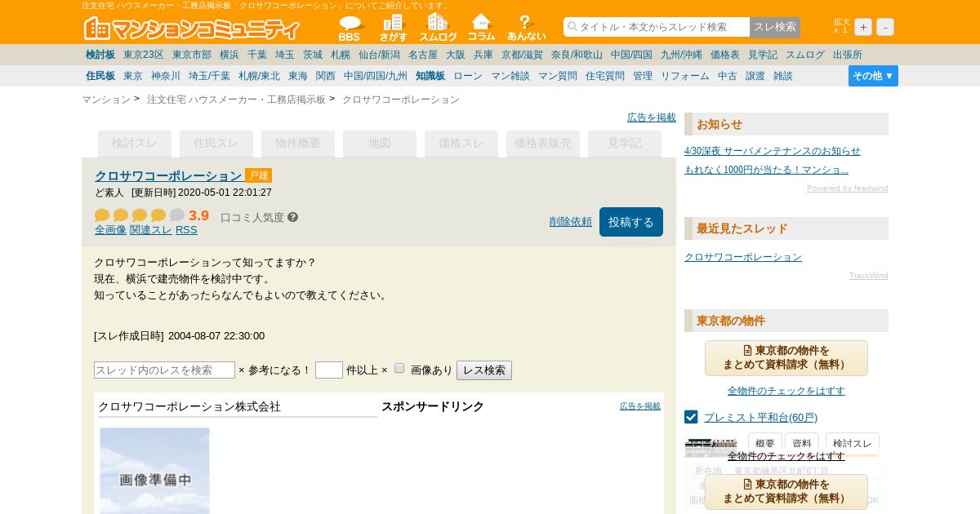The image size is (980, 514).
Task: Open 価格表 menu item
Action: click(x=725, y=55)
